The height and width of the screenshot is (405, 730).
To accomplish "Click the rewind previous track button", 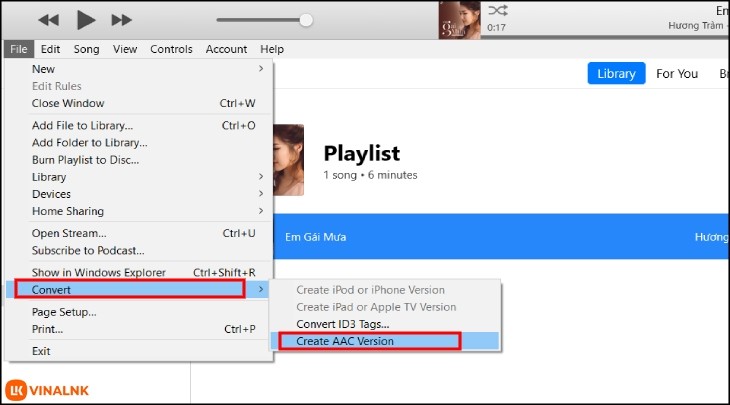I will 48,20.
